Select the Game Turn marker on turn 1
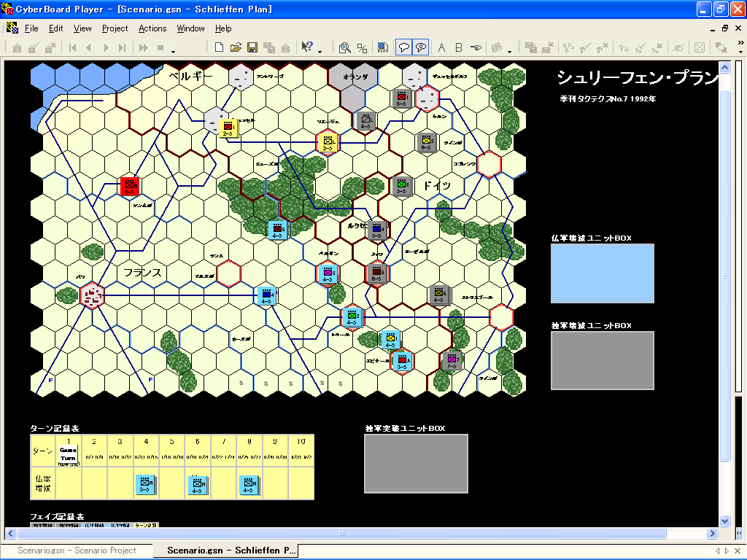747x560 pixels. (68, 455)
